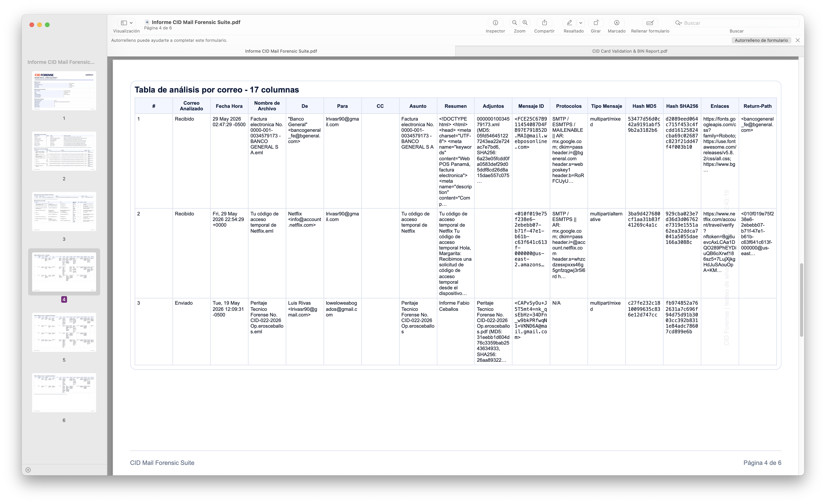Activate the Resaltado highlight pen
Viewport: 826px width, 504px height.
(x=569, y=23)
